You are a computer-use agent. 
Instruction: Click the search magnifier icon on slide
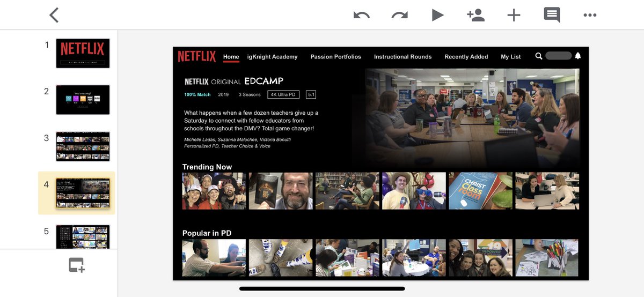tap(539, 56)
